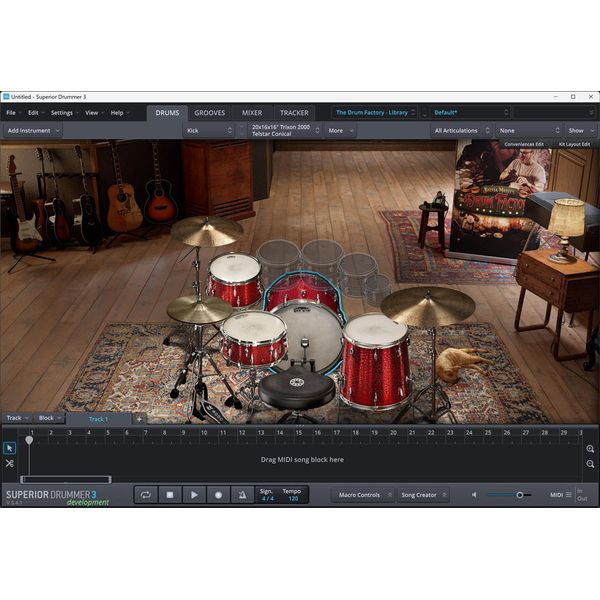Open the Block menu above timeline
Viewport: 600px width, 600px height.
tap(49, 418)
